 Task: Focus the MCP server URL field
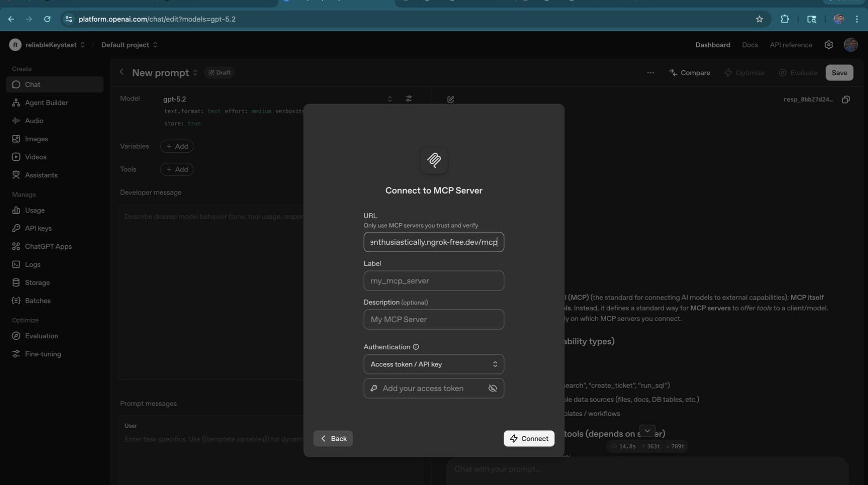coord(434,242)
